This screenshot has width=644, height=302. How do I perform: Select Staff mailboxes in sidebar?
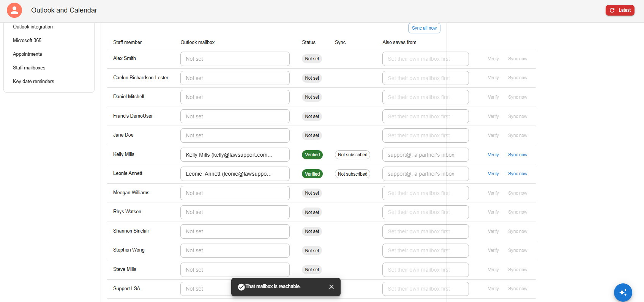point(29,68)
